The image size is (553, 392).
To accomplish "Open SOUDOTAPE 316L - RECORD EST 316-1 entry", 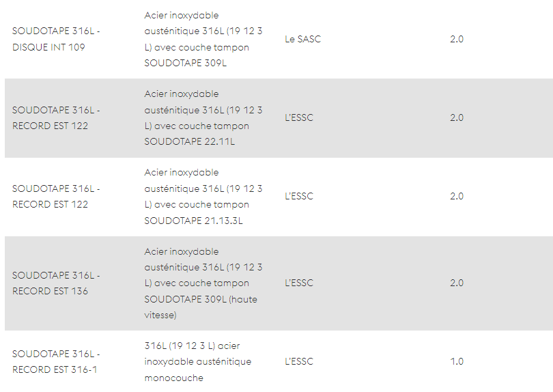I will 56,362.
